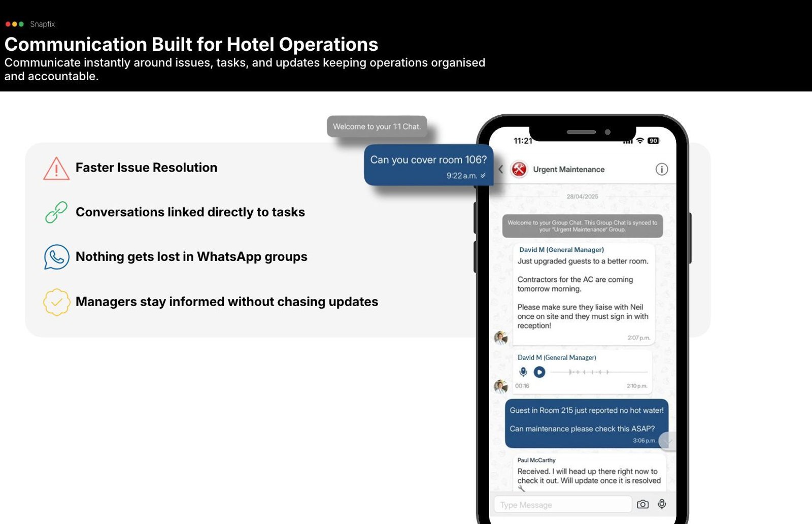Click the yellow checkmark badge icon
Screen dimensions: 812x524
(x=56, y=302)
